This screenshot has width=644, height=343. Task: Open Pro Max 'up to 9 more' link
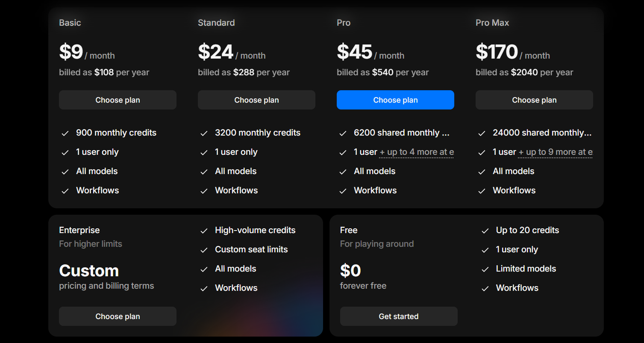556,152
